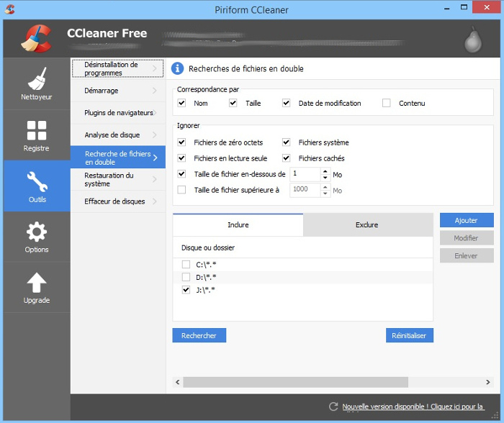Toggle Fichiers de zéro octets
Viewport: 504px width, 423px height.
pos(181,142)
